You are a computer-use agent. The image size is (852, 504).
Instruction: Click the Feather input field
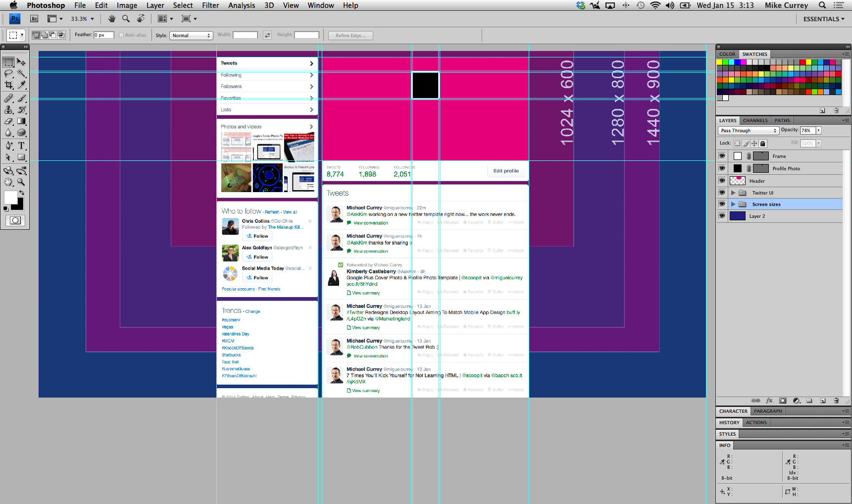click(104, 35)
